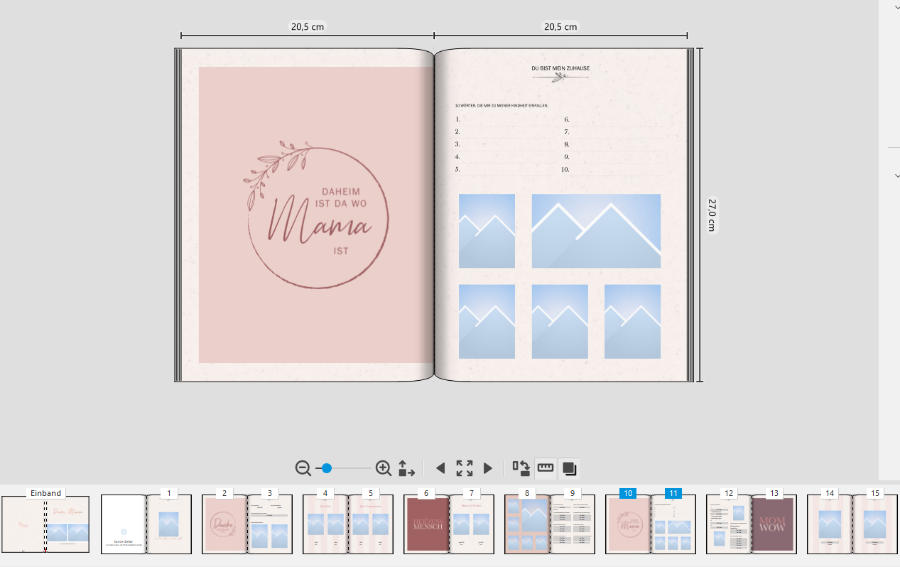The width and height of the screenshot is (900, 567).
Task: Click right page '20,5 cm' width label
Action: 560,26
